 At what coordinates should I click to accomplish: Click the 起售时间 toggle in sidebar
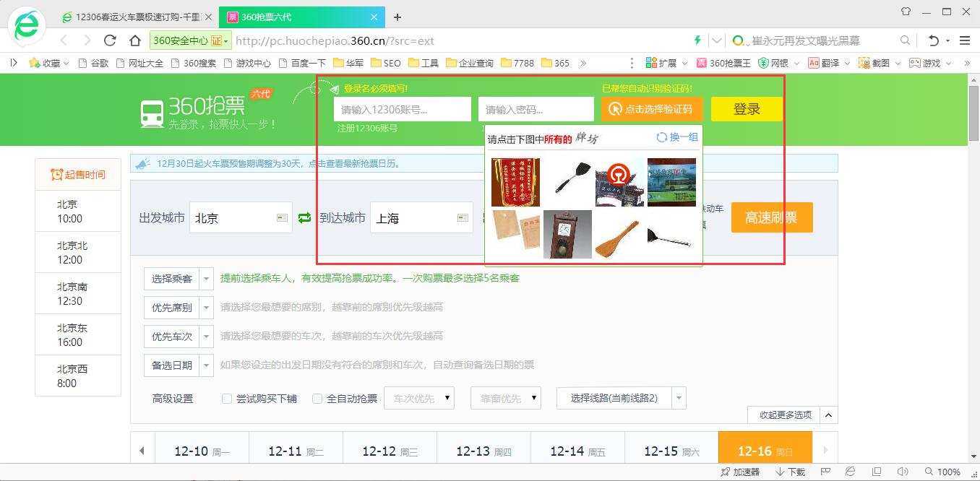point(78,173)
